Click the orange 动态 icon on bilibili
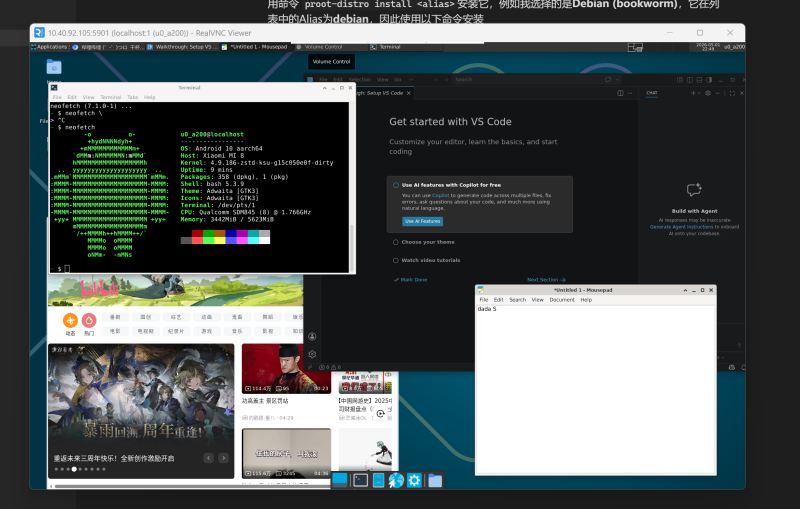 pos(70,320)
